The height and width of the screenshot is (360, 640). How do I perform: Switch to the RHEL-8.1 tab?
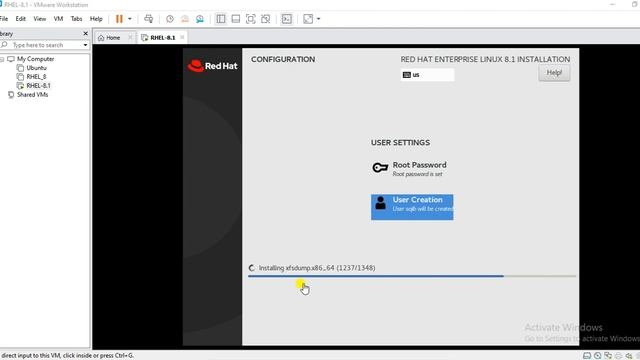159,38
